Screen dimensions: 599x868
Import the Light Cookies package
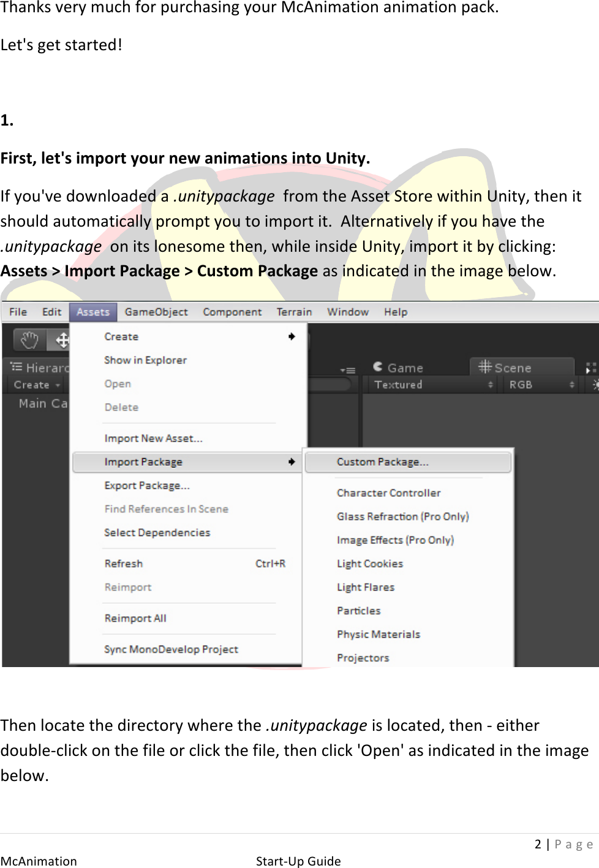(370, 564)
